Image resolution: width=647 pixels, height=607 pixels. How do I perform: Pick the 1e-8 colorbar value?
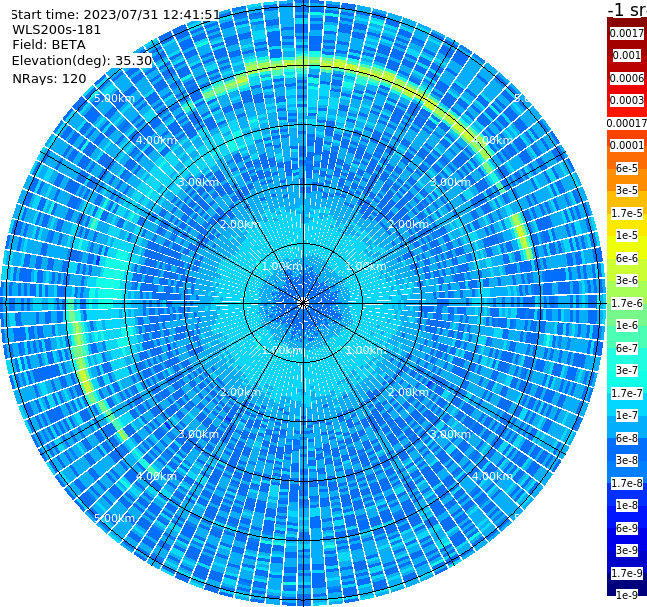click(x=627, y=505)
